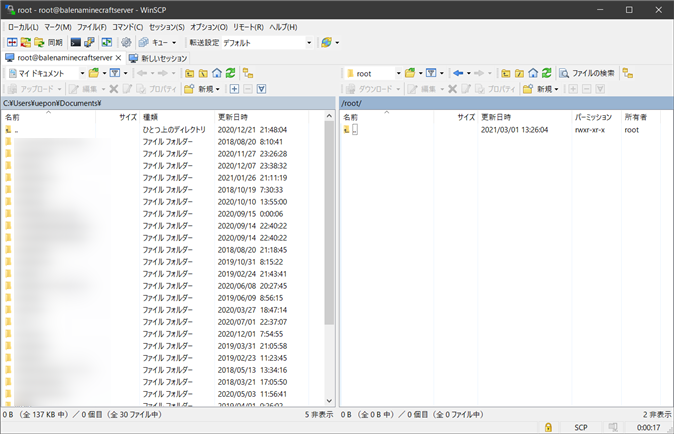
Task: Go to remote home directory icon
Action: click(533, 73)
